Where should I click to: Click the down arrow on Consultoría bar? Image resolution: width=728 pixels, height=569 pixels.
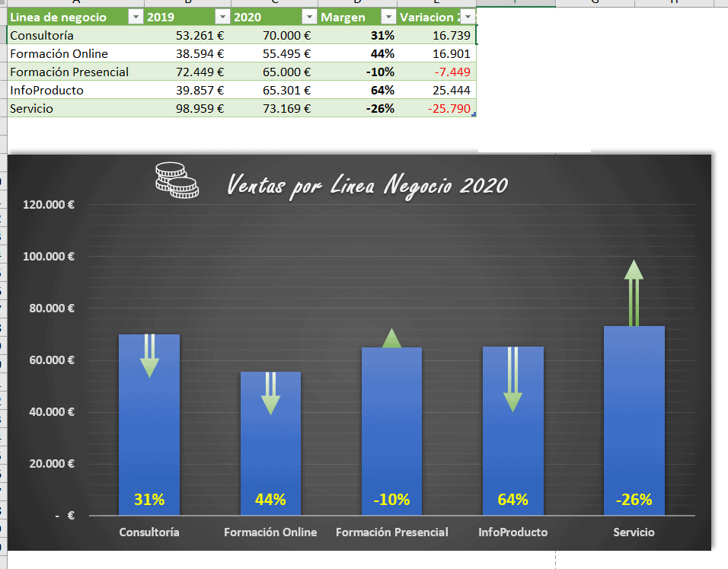pos(149,356)
